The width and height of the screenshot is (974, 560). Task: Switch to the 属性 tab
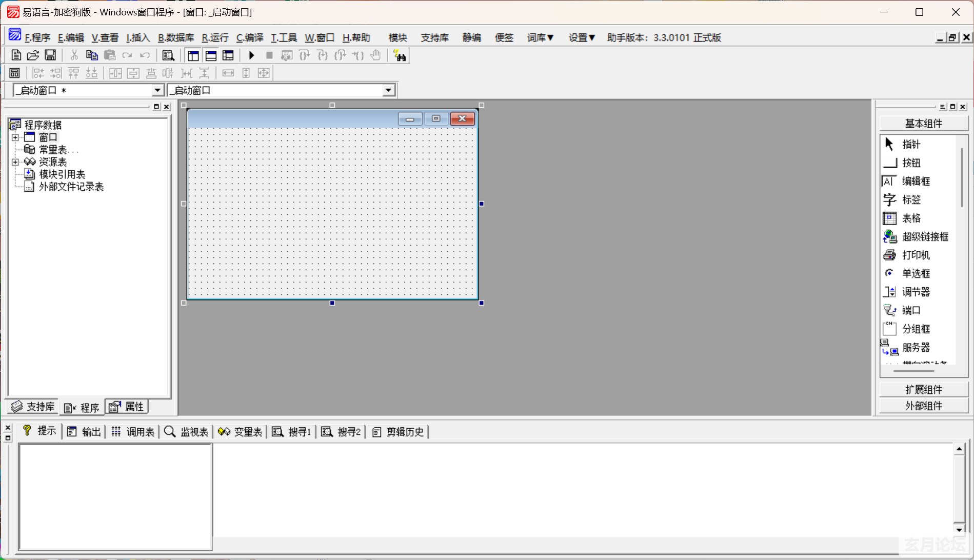[127, 407]
